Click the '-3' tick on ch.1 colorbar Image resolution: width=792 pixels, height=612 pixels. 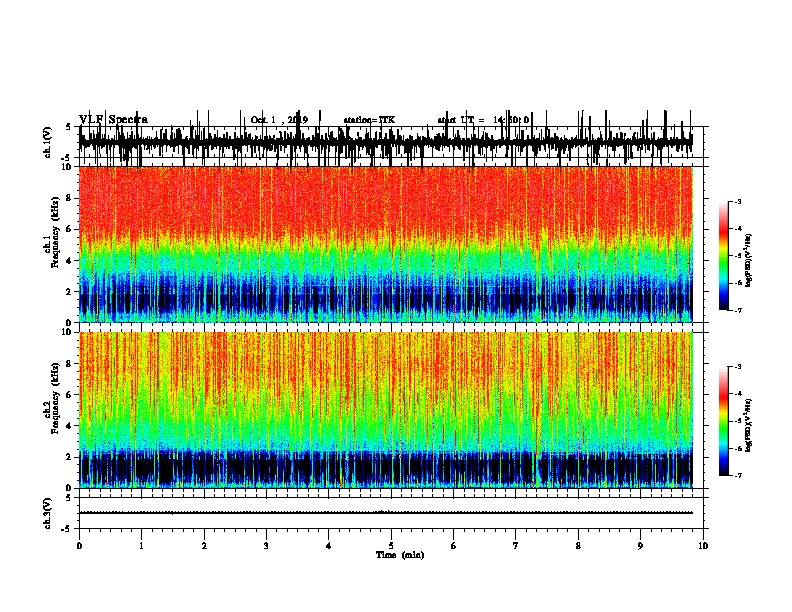point(737,202)
